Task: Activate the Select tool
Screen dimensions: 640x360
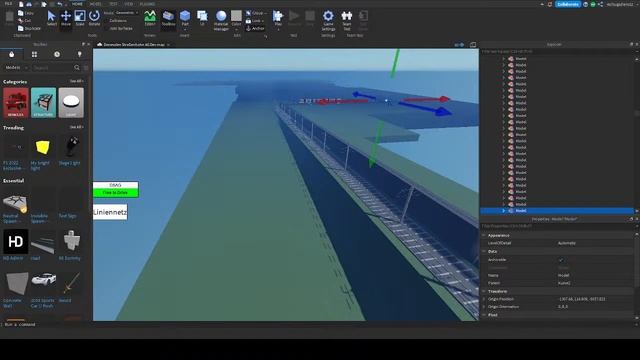Action: coord(51,18)
